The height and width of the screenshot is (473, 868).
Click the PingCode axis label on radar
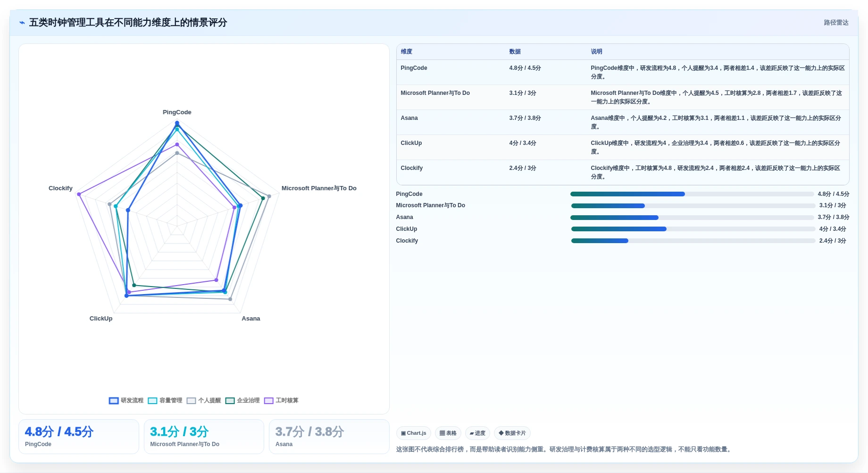tap(177, 112)
